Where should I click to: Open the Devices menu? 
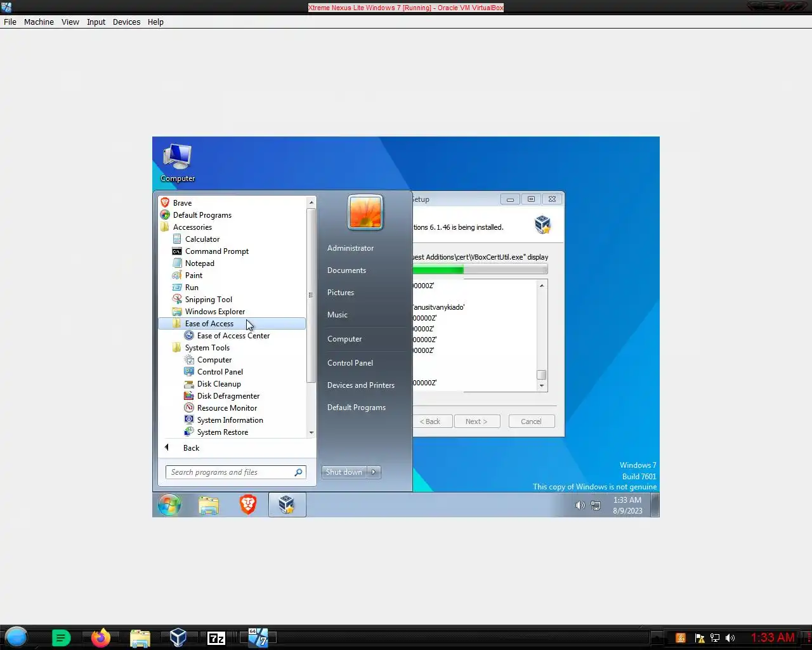pos(127,22)
